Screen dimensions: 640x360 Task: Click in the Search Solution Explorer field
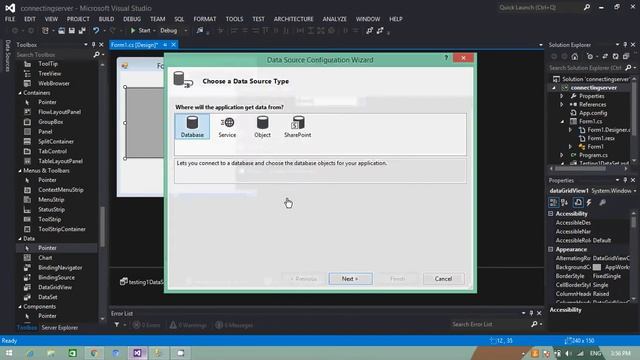[585, 68]
